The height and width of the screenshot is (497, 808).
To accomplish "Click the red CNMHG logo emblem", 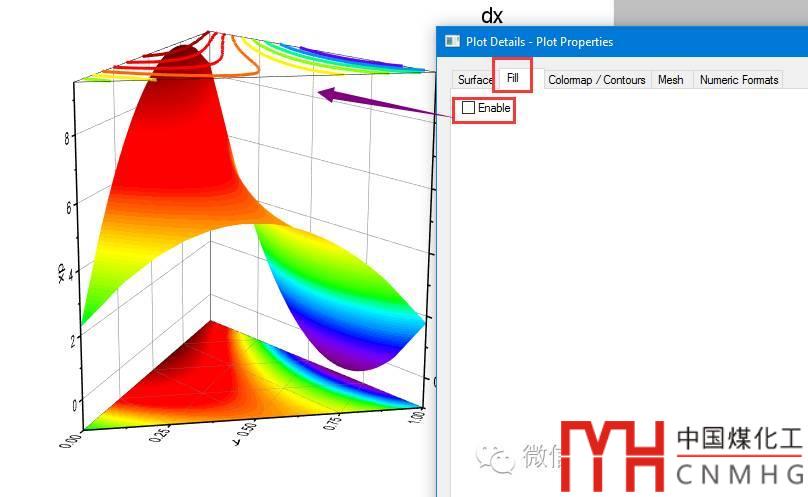I will (x=612, y=454).
